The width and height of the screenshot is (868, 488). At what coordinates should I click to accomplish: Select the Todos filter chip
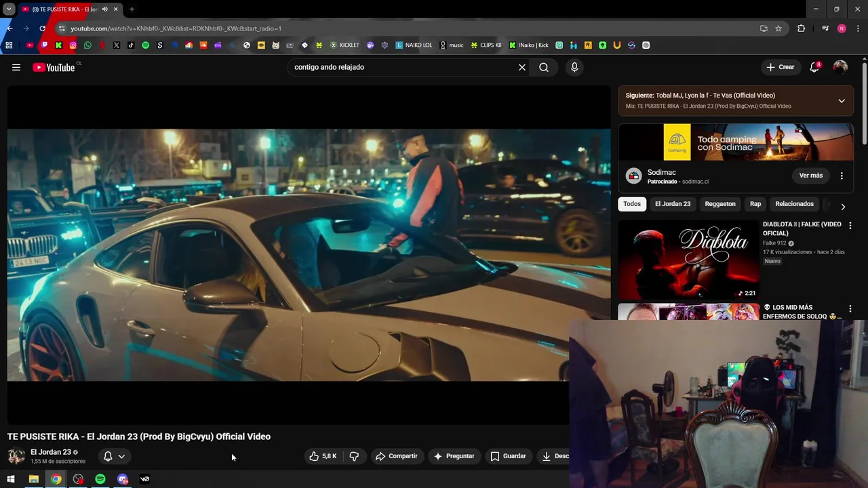pos(632,204)
